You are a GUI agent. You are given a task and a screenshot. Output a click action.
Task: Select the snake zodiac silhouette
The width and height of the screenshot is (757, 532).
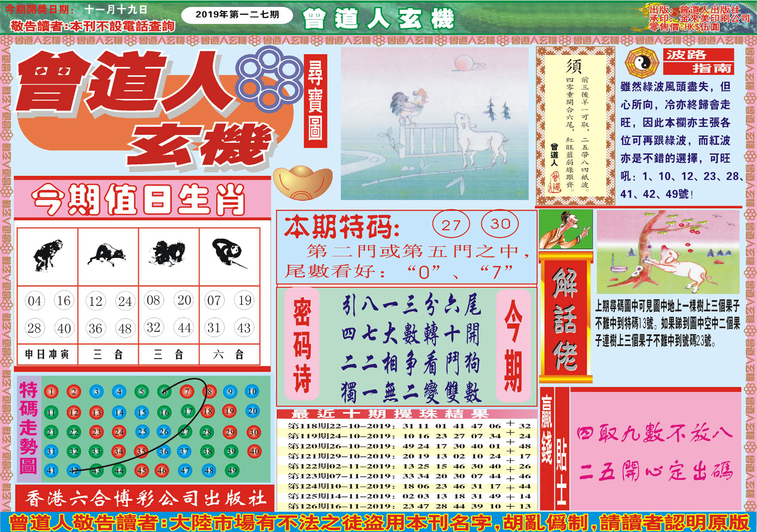[229, 254]
